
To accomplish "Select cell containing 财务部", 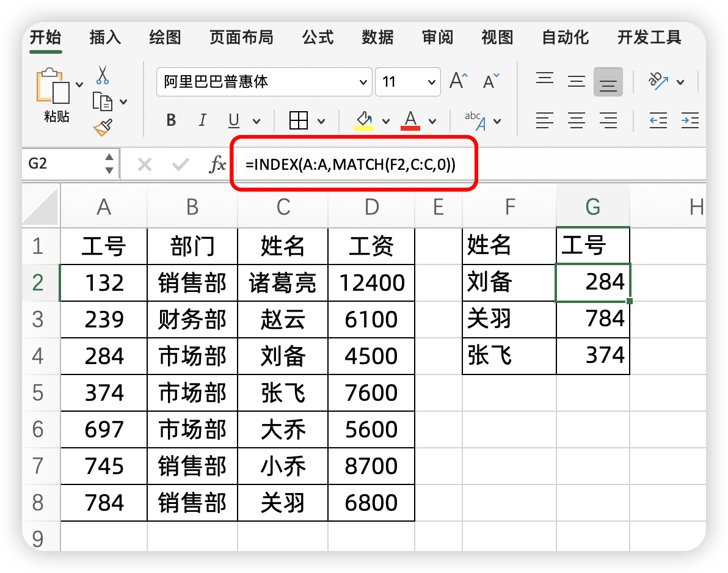I will pyautogui.click(x=192, y=319).
